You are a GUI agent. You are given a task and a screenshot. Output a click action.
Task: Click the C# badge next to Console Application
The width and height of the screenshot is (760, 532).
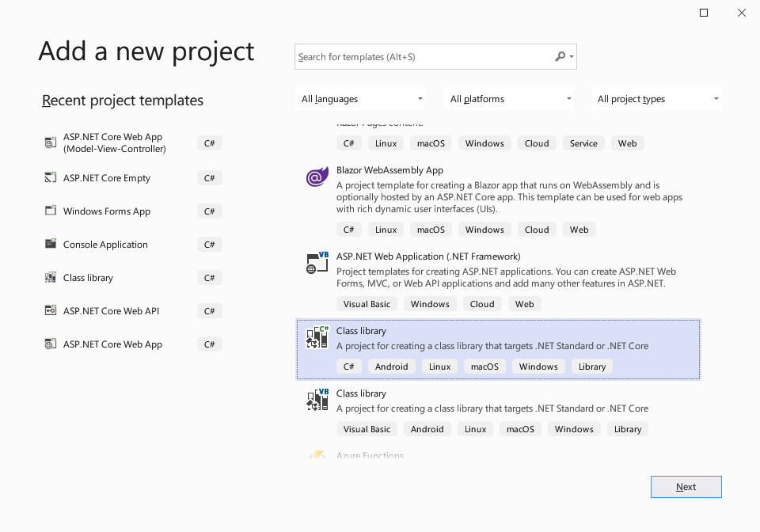(x=209, y=244)
